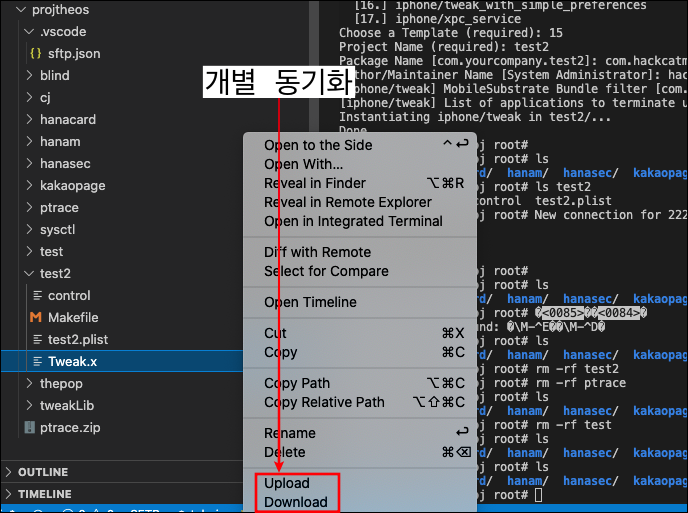Screen dimensions: 688x513
Task: Collapse the test2 folder chevron
Action: [x=29, y=273]
